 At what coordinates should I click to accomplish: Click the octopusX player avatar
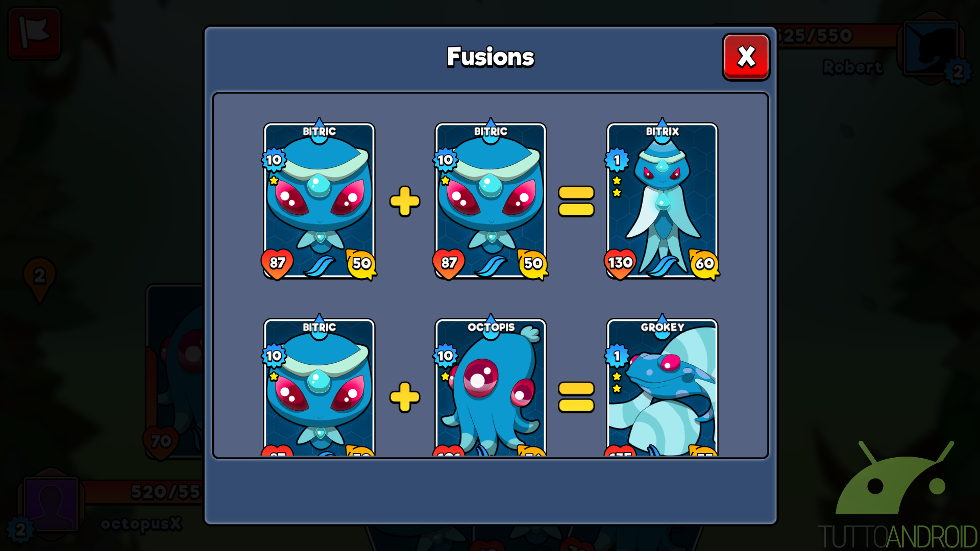pos(51,504)
